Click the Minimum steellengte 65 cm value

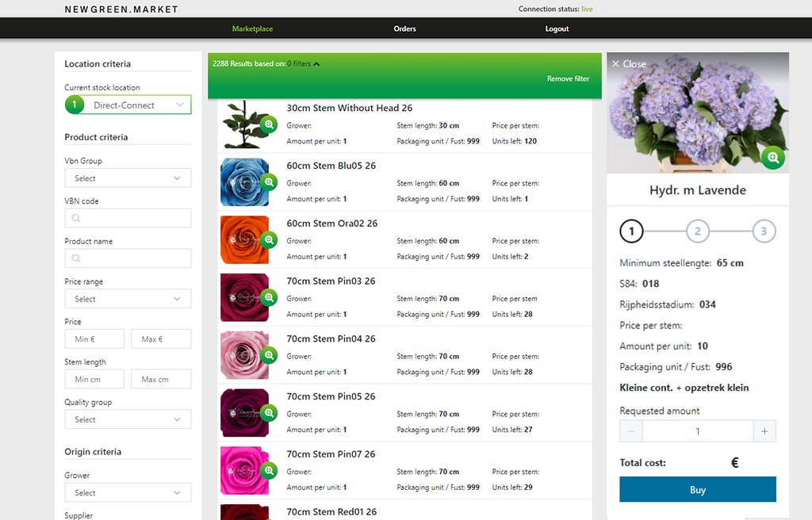pyautogui.click(x=730, y=262)
